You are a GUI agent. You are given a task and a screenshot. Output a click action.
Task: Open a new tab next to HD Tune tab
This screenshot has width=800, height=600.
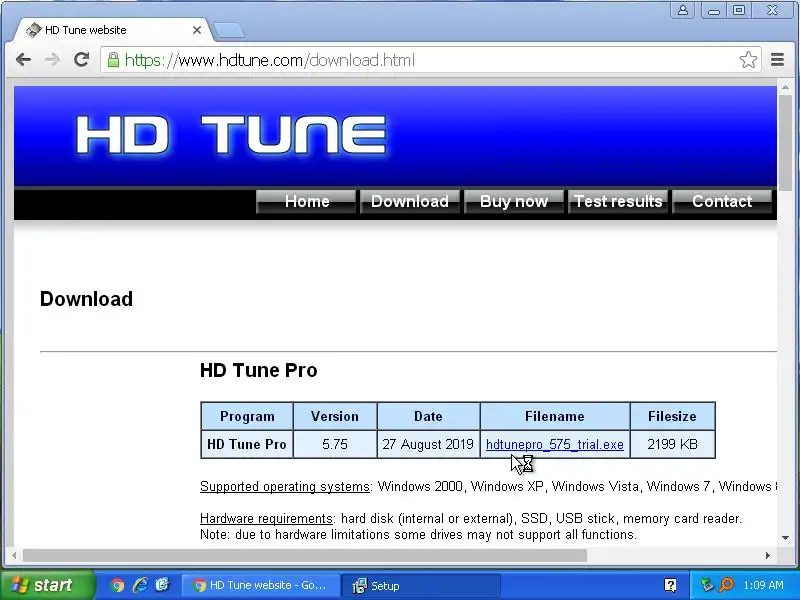pos(228,31)
